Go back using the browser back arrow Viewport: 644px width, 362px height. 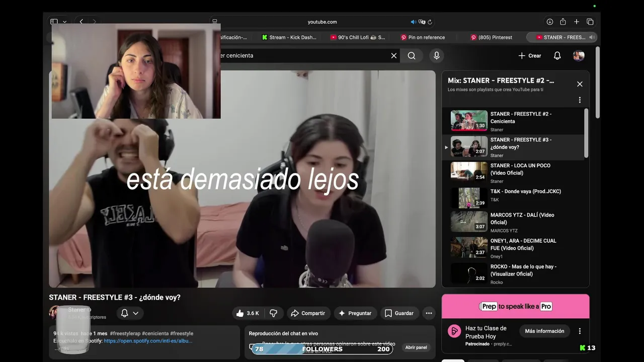click(81, 22)
